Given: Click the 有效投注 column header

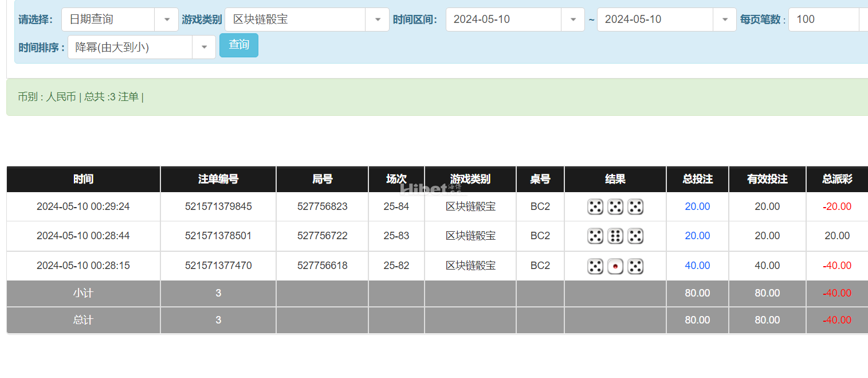Looking at the screenshot, I should [x=767, y=179].
